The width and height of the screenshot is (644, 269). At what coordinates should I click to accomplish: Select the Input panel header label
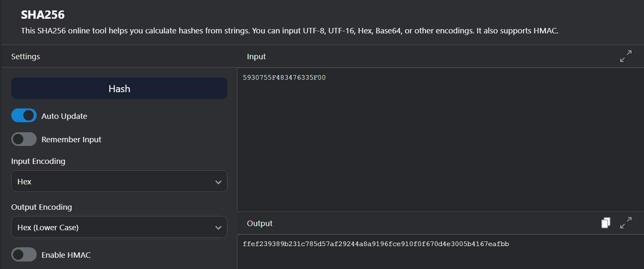tap(256, 56)
